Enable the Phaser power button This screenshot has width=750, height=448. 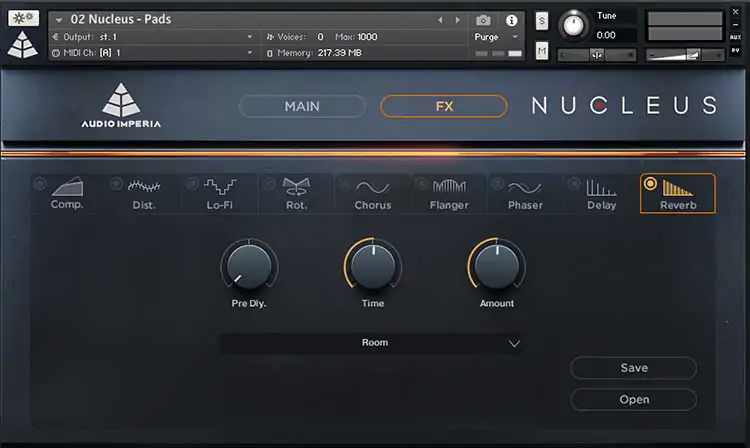497,183
